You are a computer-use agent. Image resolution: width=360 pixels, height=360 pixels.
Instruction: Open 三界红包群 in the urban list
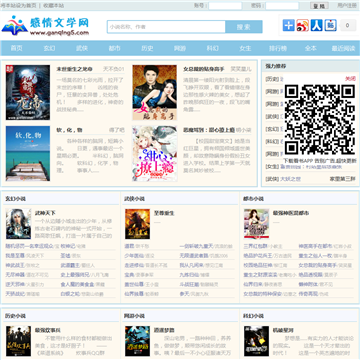256,246
